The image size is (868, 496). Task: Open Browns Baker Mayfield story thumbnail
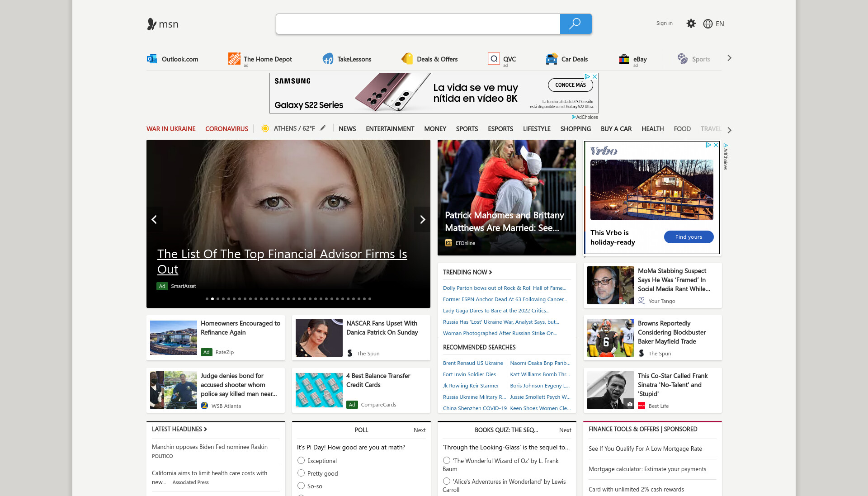(x=610, y=338)
